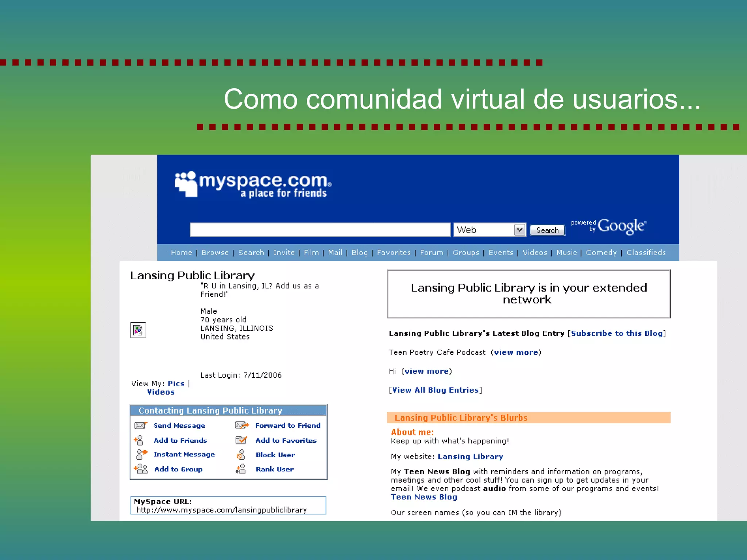The image size is (747, 560).
Task: Click the Pics link under View My
Action: (176, 384)
